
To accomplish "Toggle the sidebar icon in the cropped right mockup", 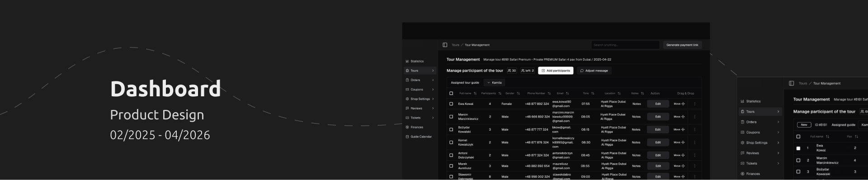I will [791, 83].
